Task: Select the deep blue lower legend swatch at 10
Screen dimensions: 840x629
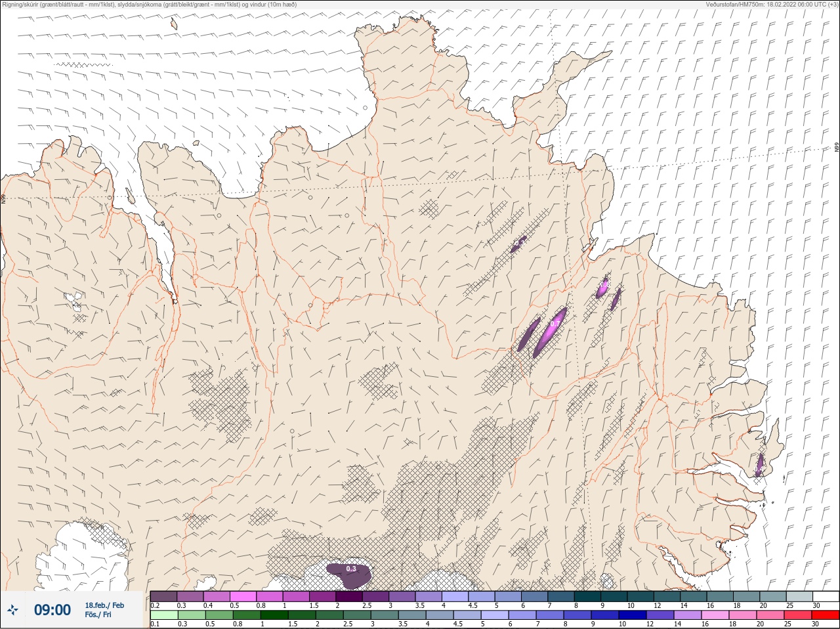Action: click(632, 615)
